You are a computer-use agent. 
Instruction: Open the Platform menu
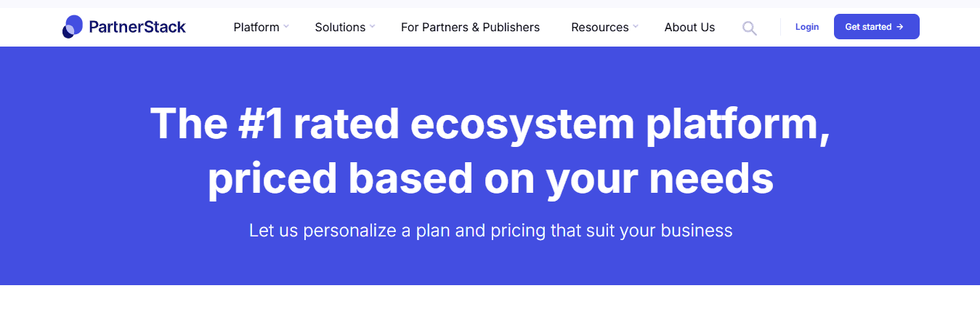[x=256, y=27]
